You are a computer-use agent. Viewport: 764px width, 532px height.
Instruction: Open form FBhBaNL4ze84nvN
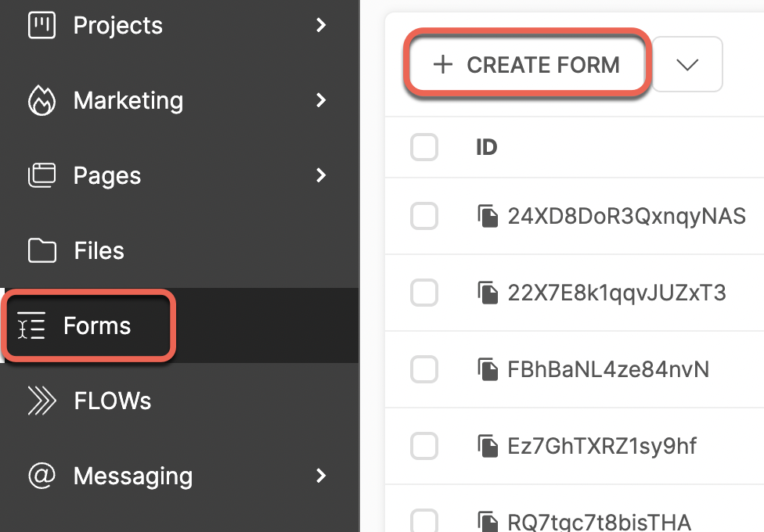(x=608, y=369)
